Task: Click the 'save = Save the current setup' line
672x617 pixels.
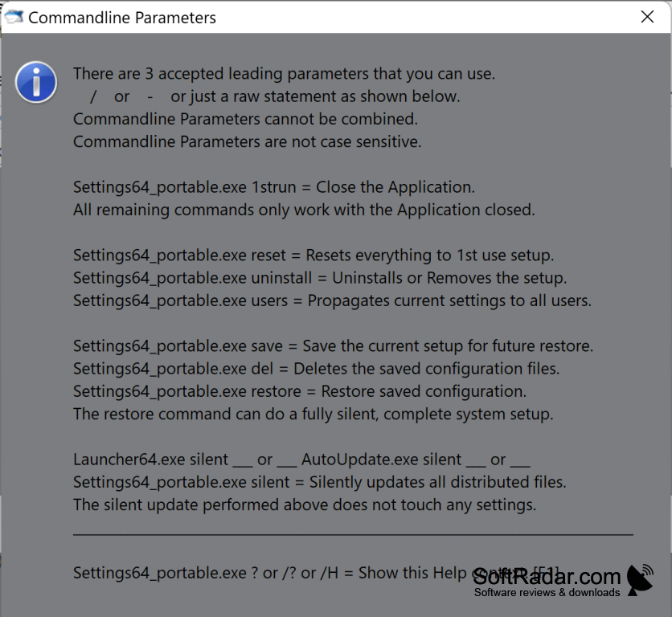Action: tap(333, 346)
